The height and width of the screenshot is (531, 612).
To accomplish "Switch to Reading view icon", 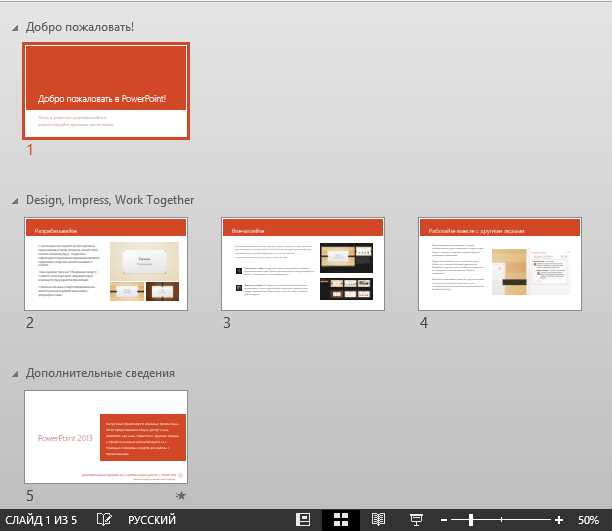I will pos(378,520).
